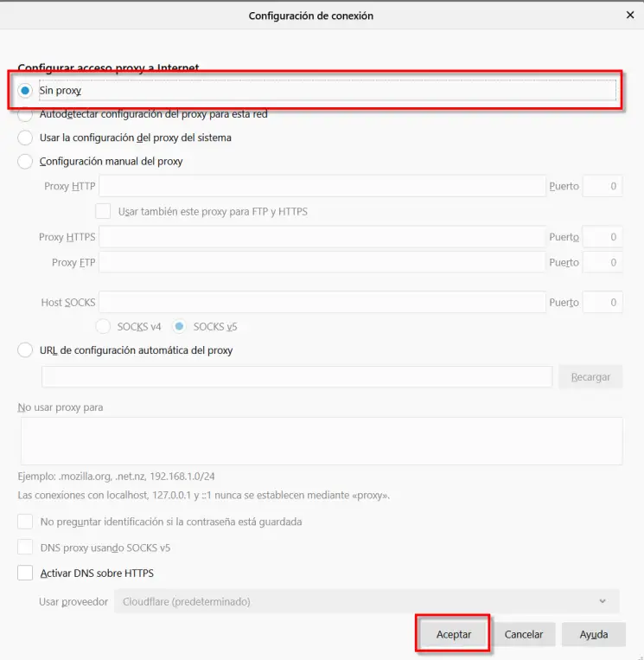Open Ayuda for connection settings
The width and height of the screenshot is (644, 660).
(594, 634)
